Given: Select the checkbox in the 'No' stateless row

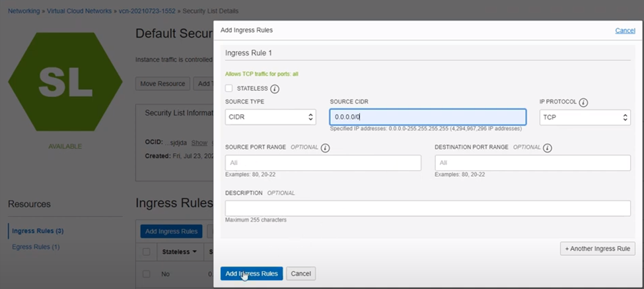Looking at the screenshot, I should pyautogui.click(x=146, y=274).
